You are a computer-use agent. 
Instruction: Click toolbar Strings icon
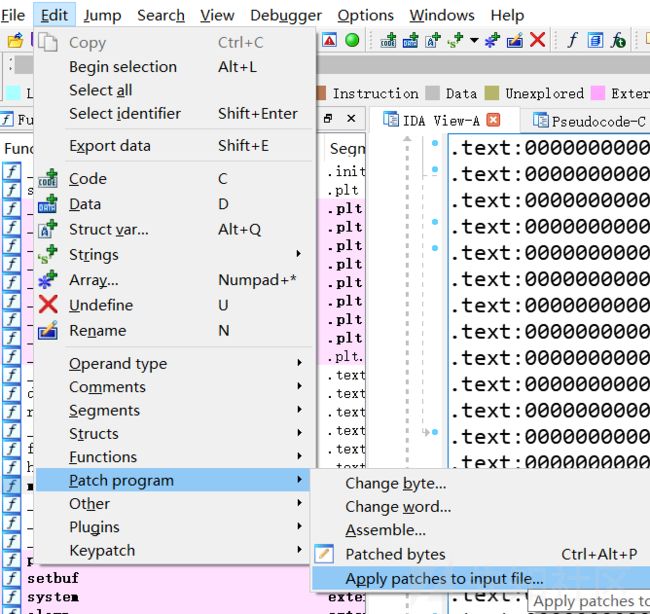coord(455,40)
